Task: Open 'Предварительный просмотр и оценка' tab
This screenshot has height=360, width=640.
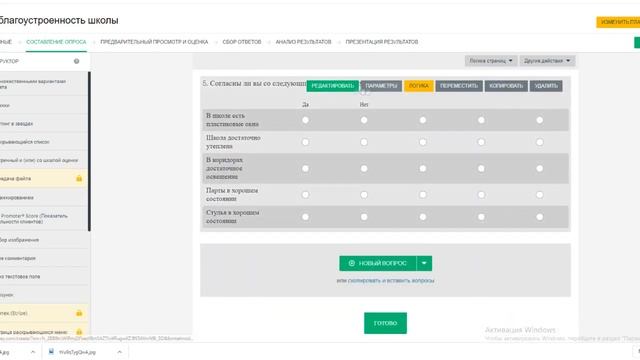Action: tap(154, 42)
